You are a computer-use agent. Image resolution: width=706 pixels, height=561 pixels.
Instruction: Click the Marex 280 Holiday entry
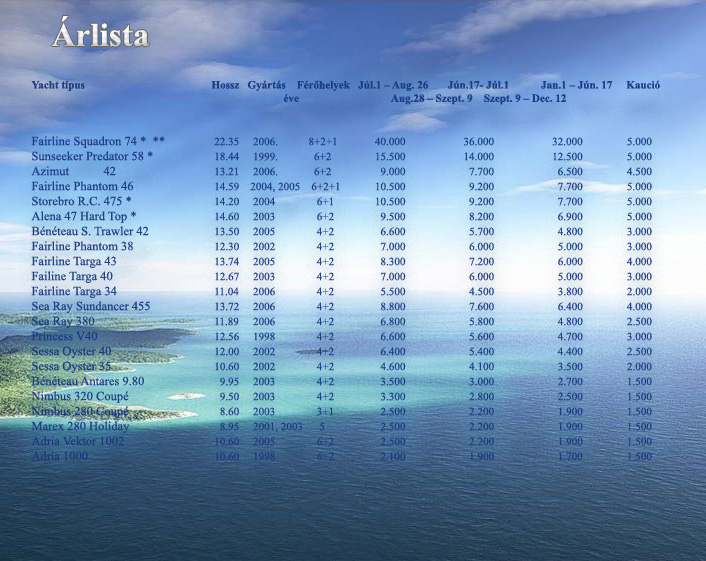point(80,427)
